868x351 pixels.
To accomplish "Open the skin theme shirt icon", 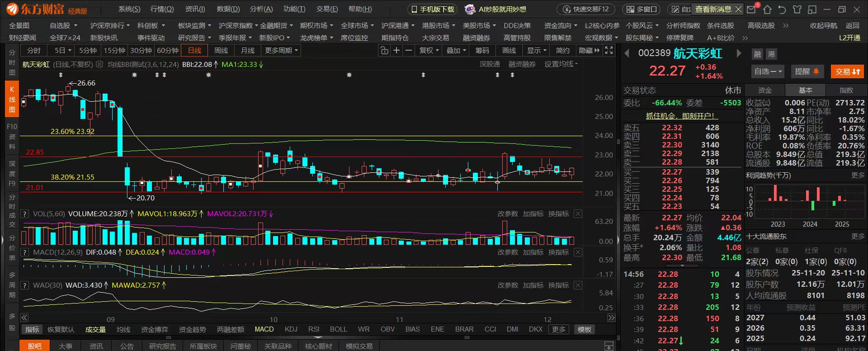I will [797, 9].
